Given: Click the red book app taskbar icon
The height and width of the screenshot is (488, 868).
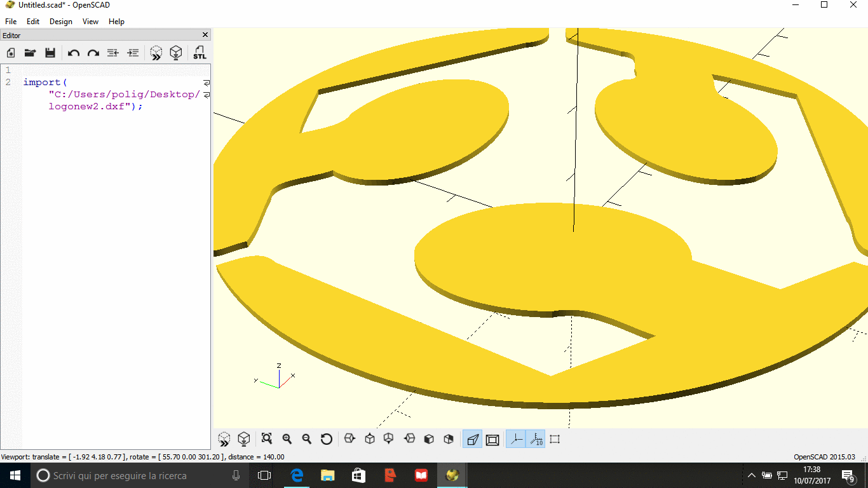Looking at the screenshot, I should 421,475.
